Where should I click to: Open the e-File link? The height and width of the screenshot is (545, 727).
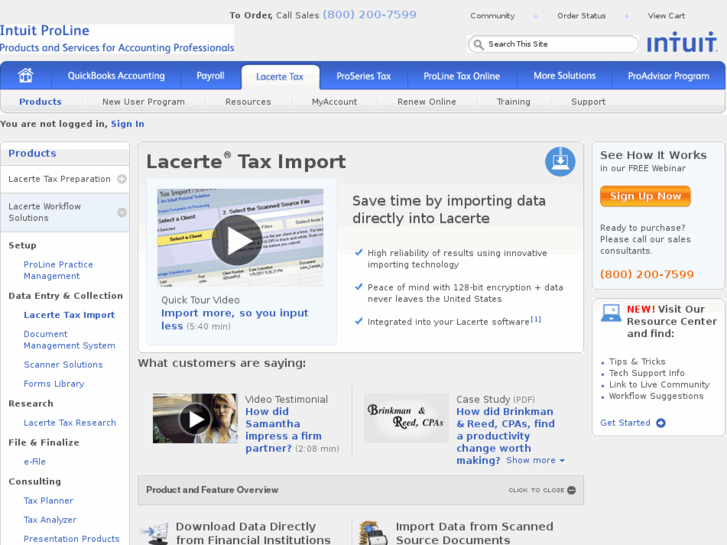tap(34, 462)
